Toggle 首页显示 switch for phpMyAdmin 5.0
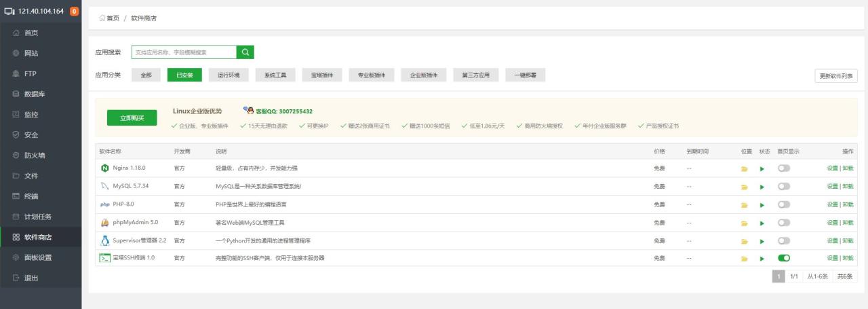This screenshot has height=309, width=868. click(784, 222)
